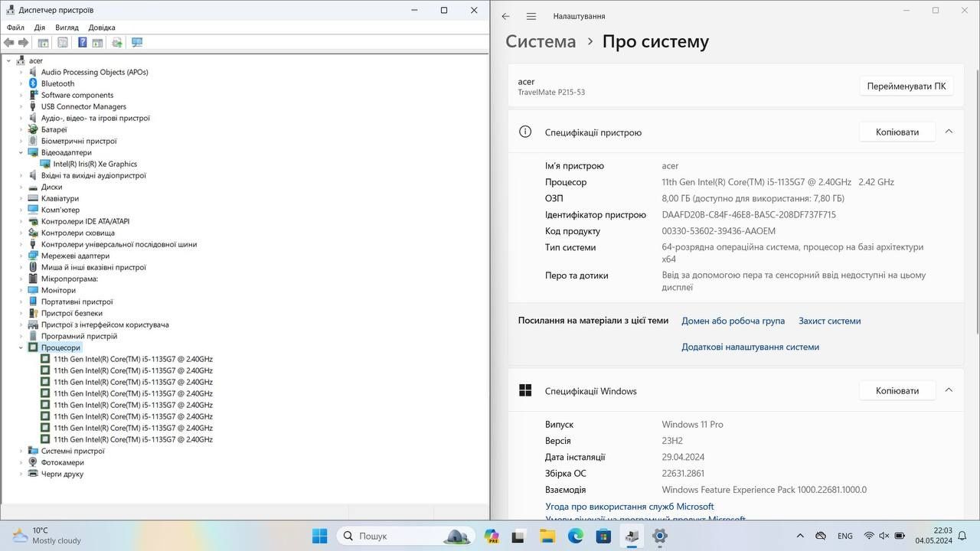Open the clock showing 22:03 04.05.2024
This screenshot has height=551, width=980.
tap(933, 536)
